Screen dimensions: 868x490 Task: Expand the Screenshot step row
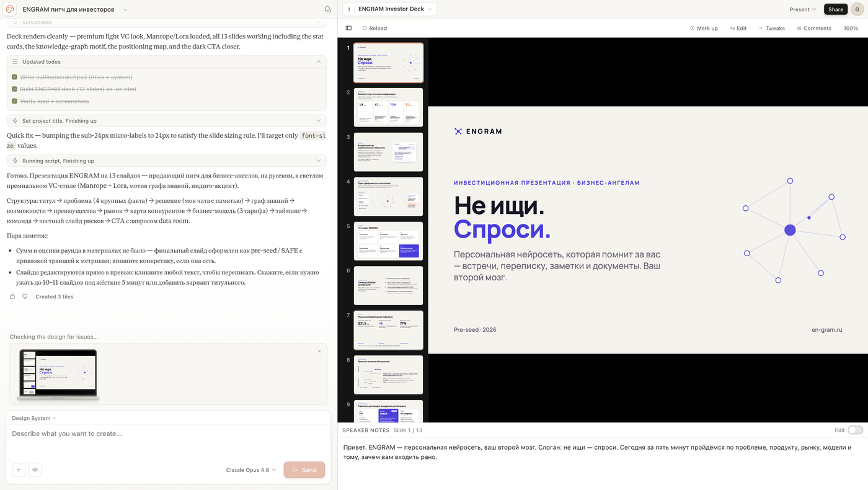pos(166,22)
